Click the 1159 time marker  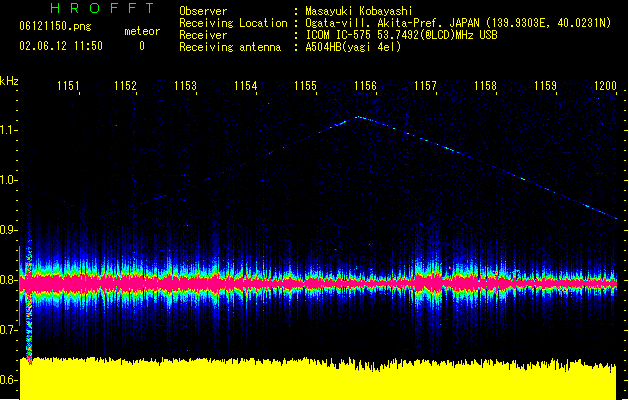546,86
